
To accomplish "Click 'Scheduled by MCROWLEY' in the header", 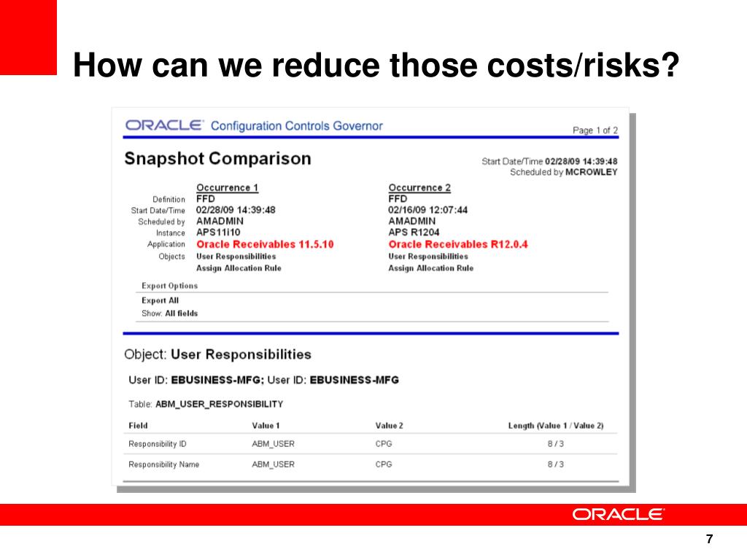I will point(564,172).
